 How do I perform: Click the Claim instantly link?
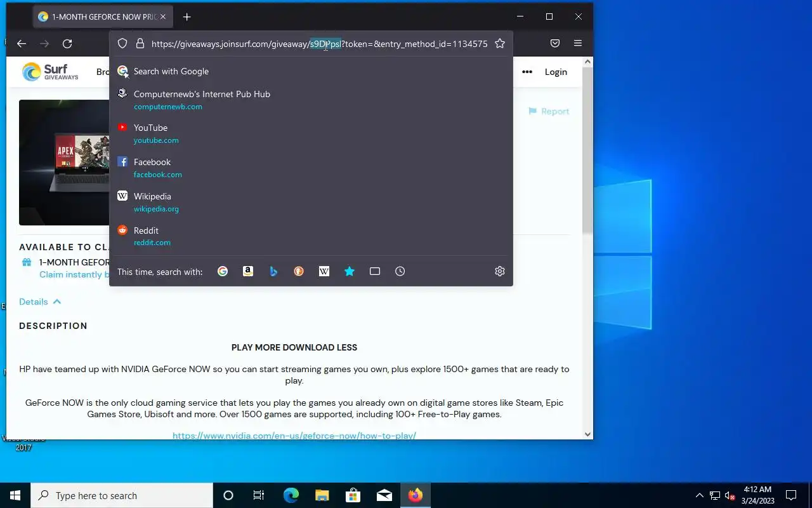coord(74,274)
